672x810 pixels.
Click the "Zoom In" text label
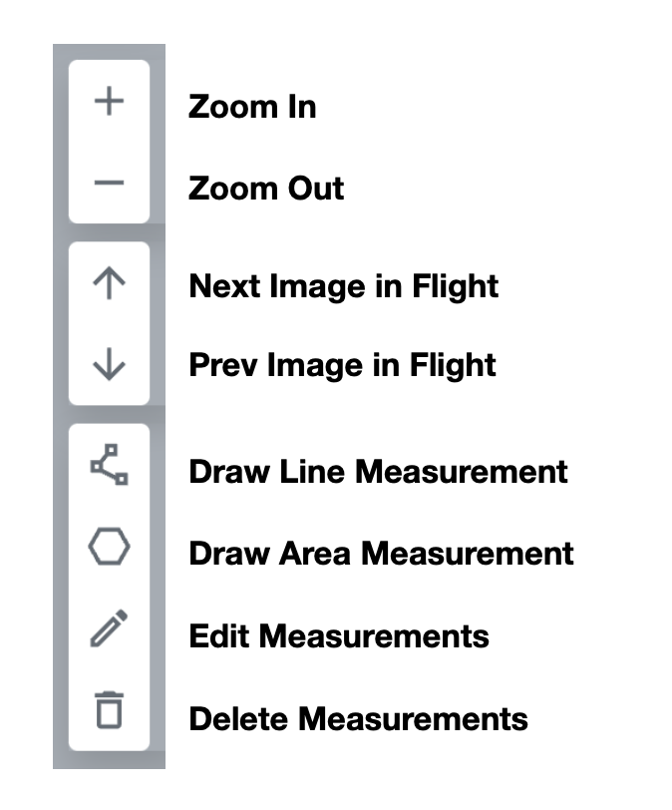click(252, 106)
